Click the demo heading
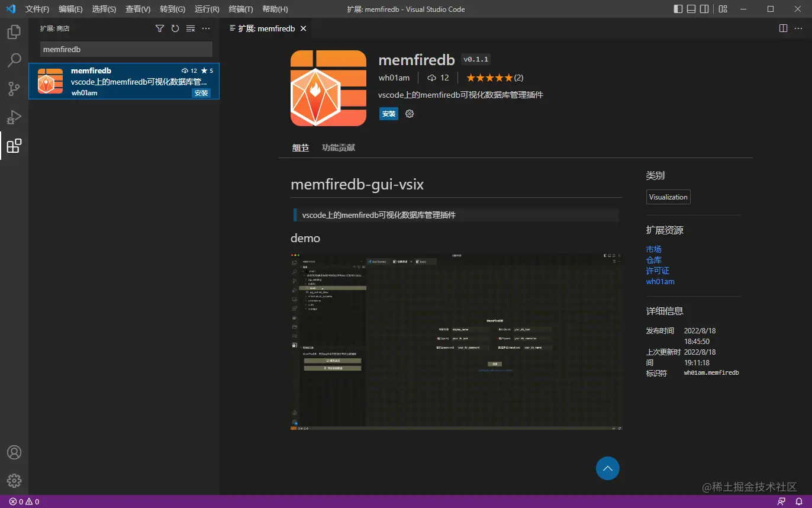This screenshot has height=508, width=812. click(x=305, y=238)
